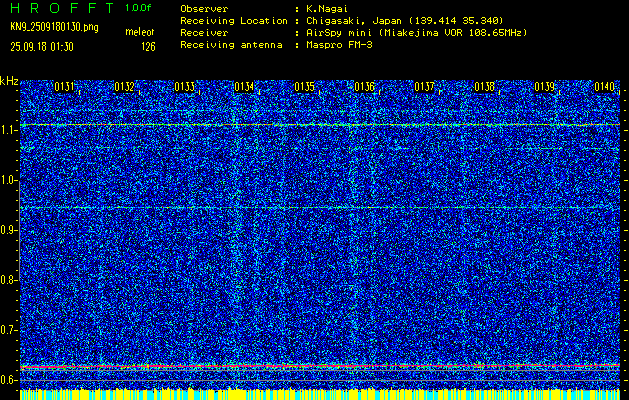This screenshot has width=629, height=400.
Task: Click the 0137 time marker
Action: click(x=424, y=87)
